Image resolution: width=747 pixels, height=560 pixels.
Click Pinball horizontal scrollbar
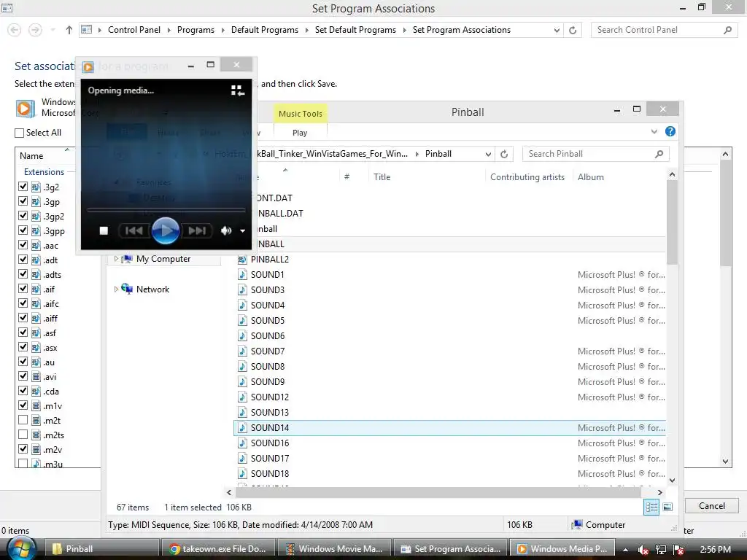coord(438,492)
